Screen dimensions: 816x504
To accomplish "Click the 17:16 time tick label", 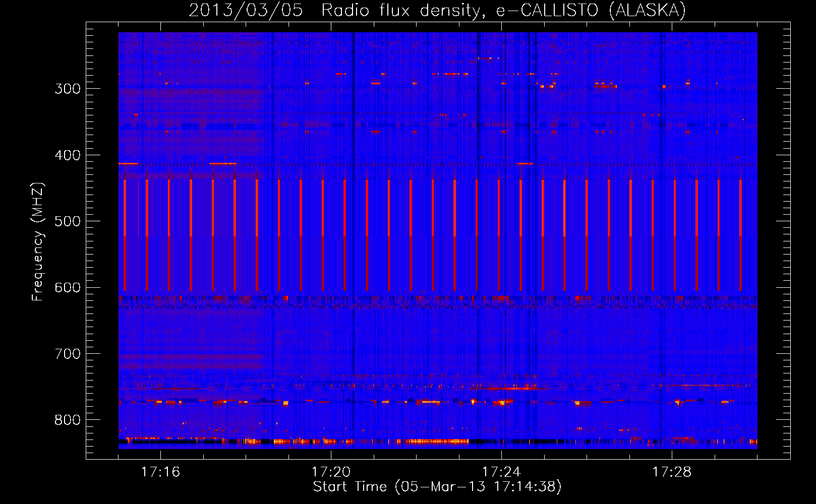I will pyautogui.click(x=160, y=472).
